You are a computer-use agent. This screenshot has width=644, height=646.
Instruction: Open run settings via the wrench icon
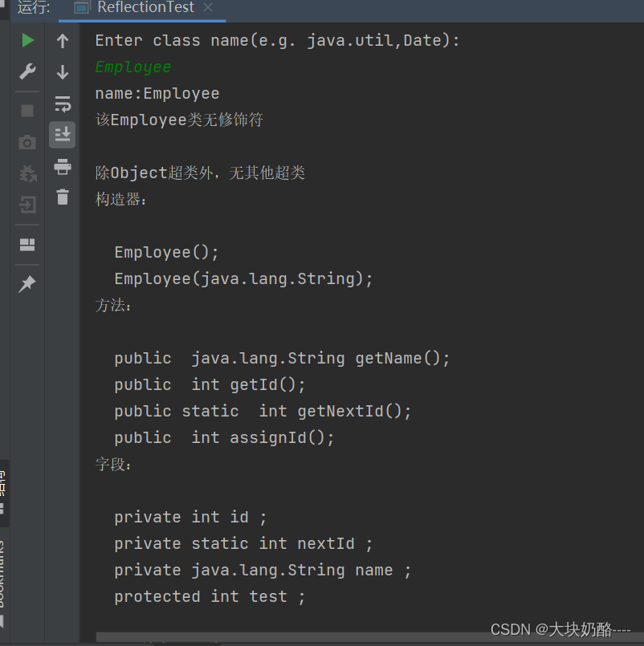coord(27,71)
